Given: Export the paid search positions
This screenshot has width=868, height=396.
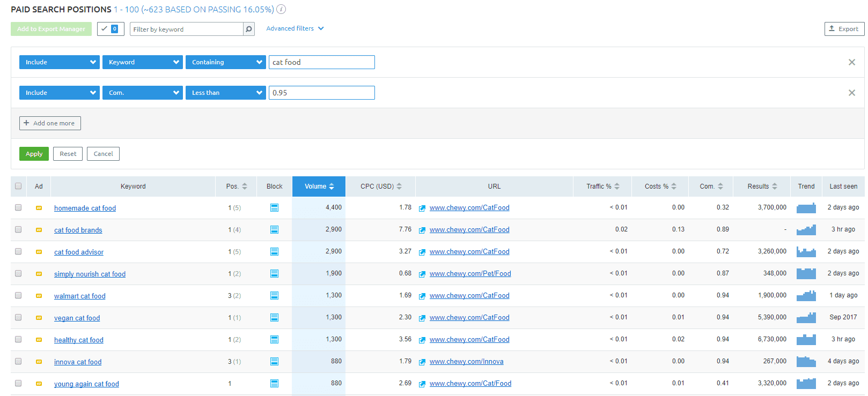Looking at the screenshot, I should coord(844,29).
